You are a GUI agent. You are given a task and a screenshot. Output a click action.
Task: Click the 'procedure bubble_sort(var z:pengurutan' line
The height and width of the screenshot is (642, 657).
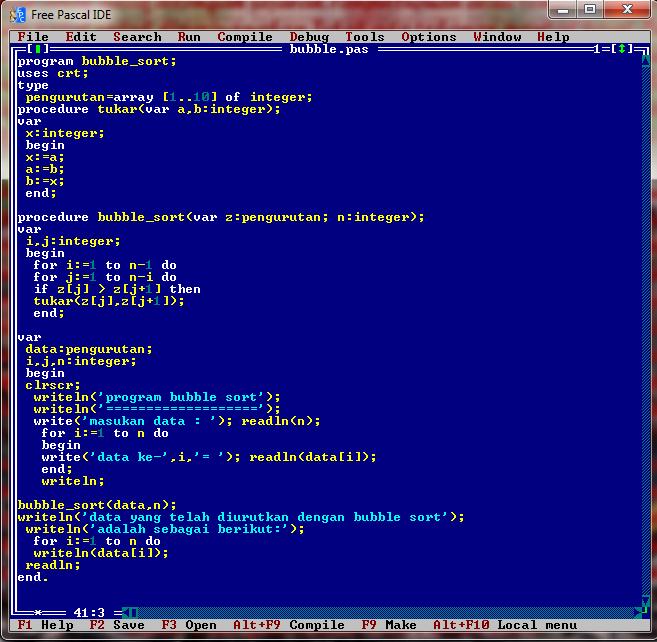pos(221,217)
